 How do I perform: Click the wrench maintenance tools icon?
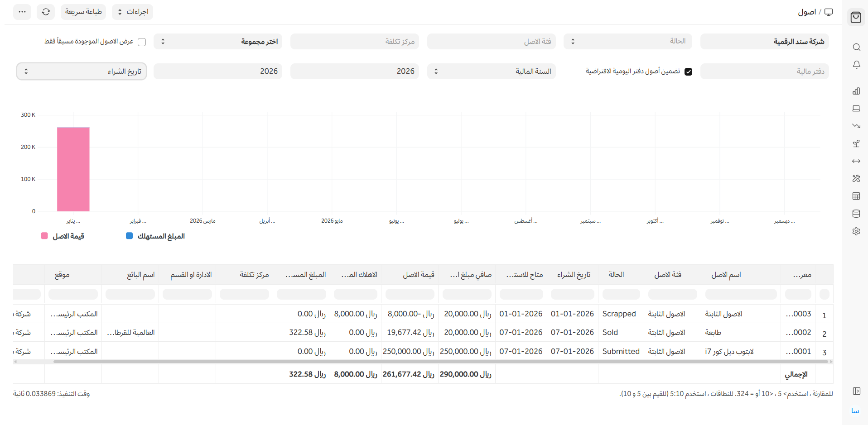tap(856, 178)
